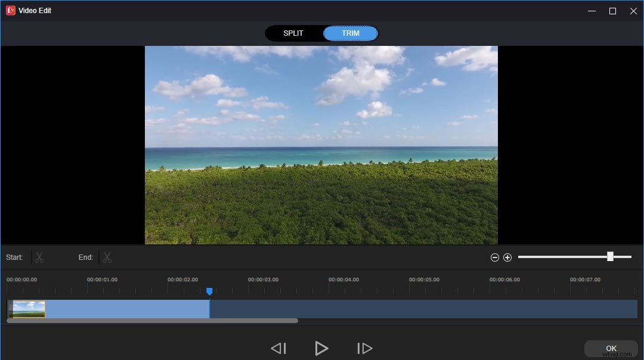Step back one frame
Viewport: 644px width, 360px height.
(278, 348)
